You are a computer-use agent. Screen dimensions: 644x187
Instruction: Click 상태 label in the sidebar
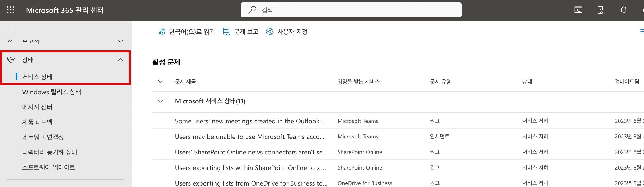pos(28,60)
